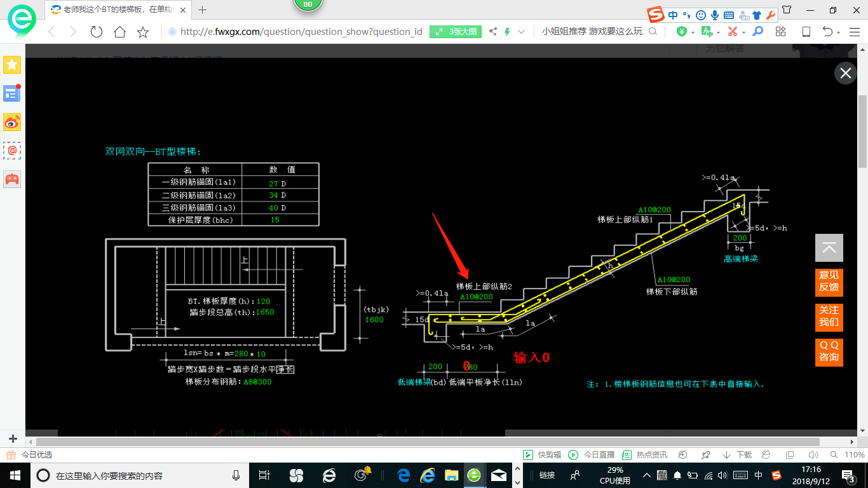The image size is (868, 488).
Task: Click the 3张大图 button
Action: click(x=456, y=32)
